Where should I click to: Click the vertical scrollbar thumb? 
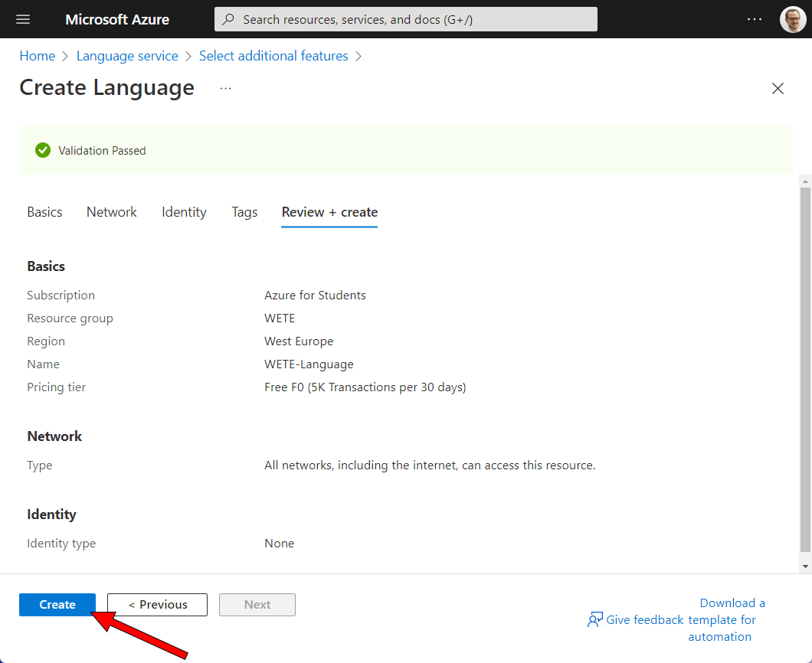pos(805,370)
